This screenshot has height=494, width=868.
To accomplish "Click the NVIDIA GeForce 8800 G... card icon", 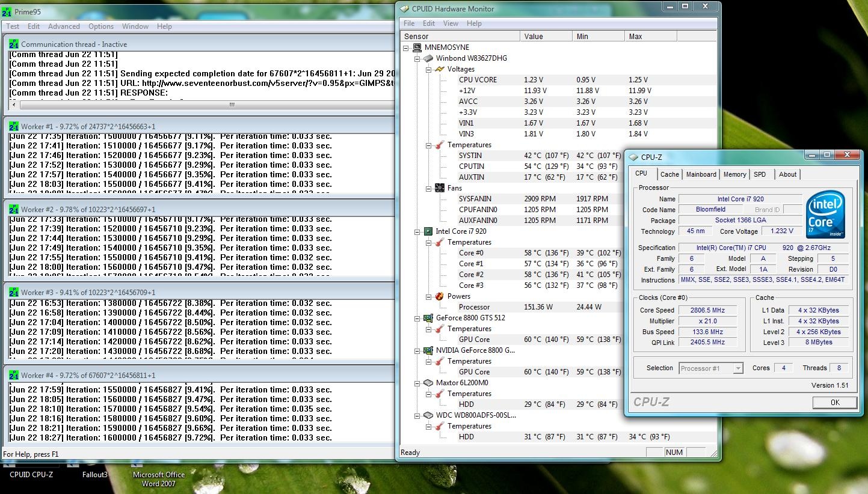I will [x=428, y=350].
